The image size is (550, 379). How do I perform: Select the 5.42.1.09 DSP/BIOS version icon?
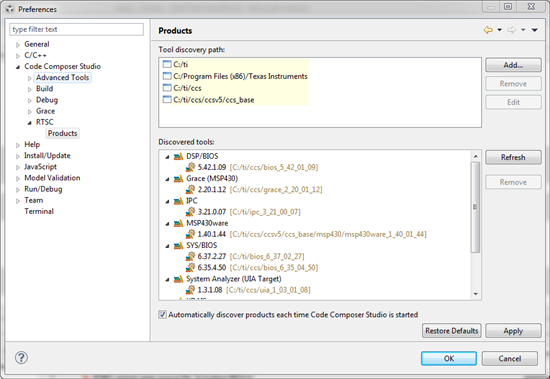click(190, 167)
